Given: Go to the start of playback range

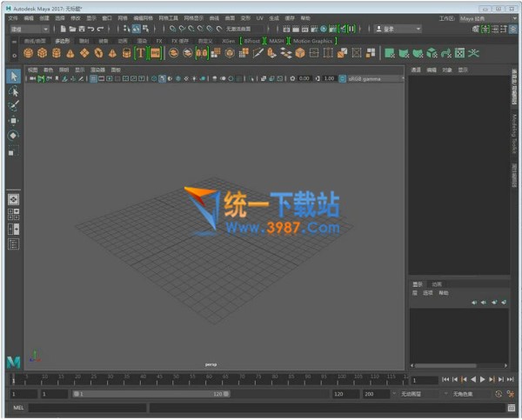Looking at the screenshot, I should point(445,379).
